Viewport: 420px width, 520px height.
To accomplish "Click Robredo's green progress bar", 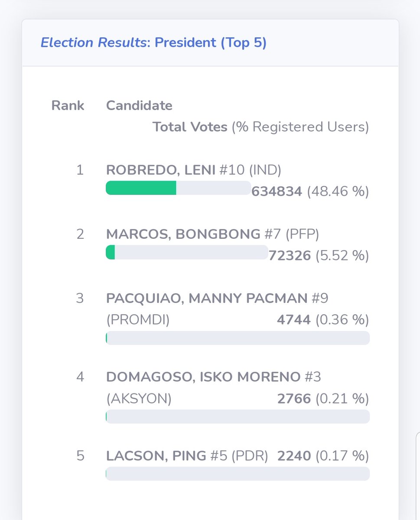I will (178, 188).
